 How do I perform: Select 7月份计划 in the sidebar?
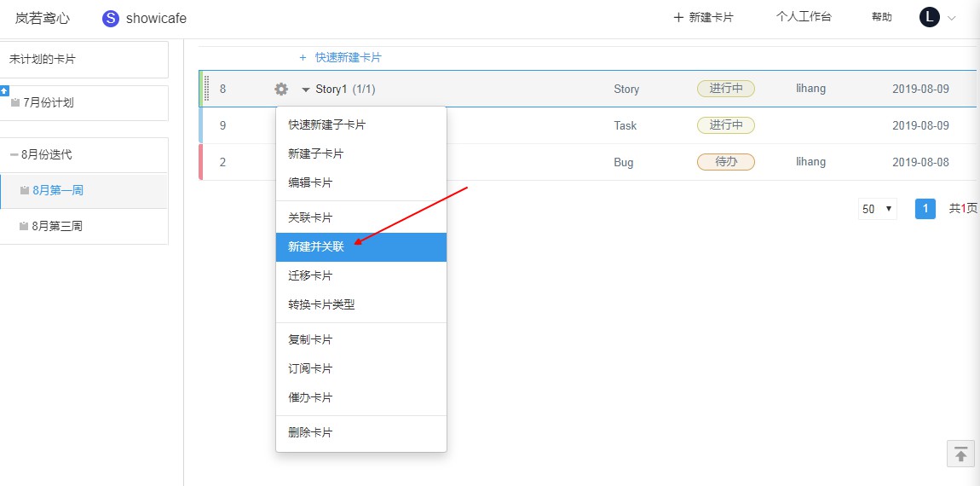(x=84, y=103)
